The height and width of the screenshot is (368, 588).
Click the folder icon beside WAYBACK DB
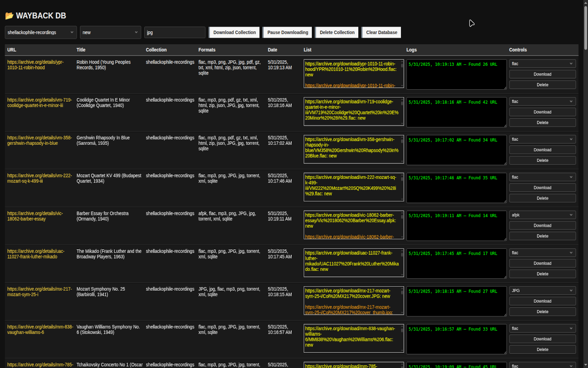[x=9, y=16]
